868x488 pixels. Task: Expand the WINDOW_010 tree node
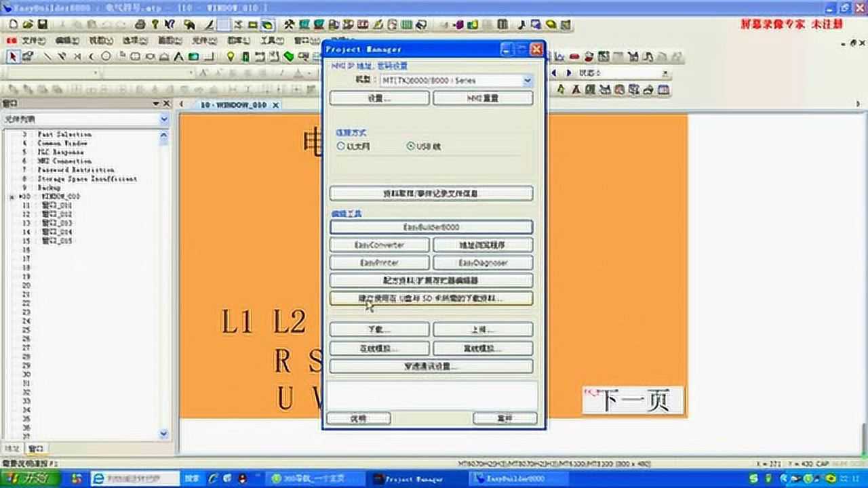click(x=11, y=195)
